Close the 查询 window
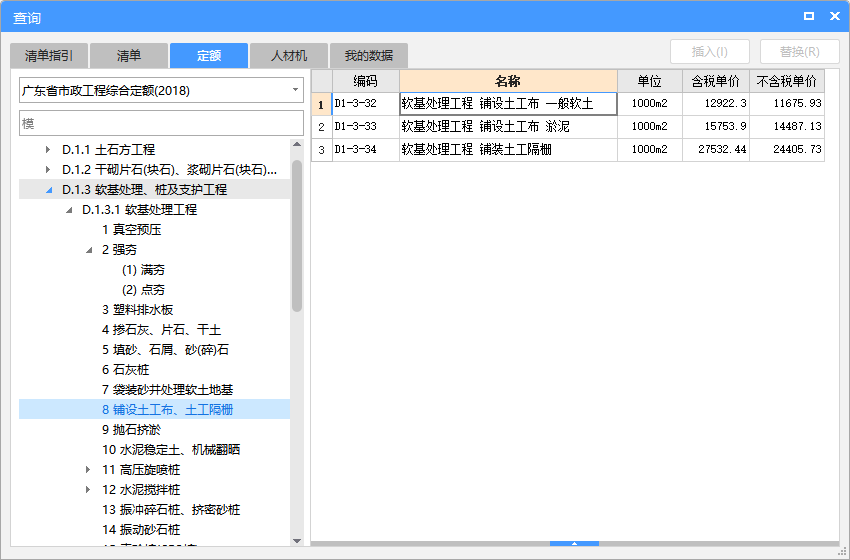Image resolution: width=850 pixels, height=560 pixels. (x=835, y=16)
